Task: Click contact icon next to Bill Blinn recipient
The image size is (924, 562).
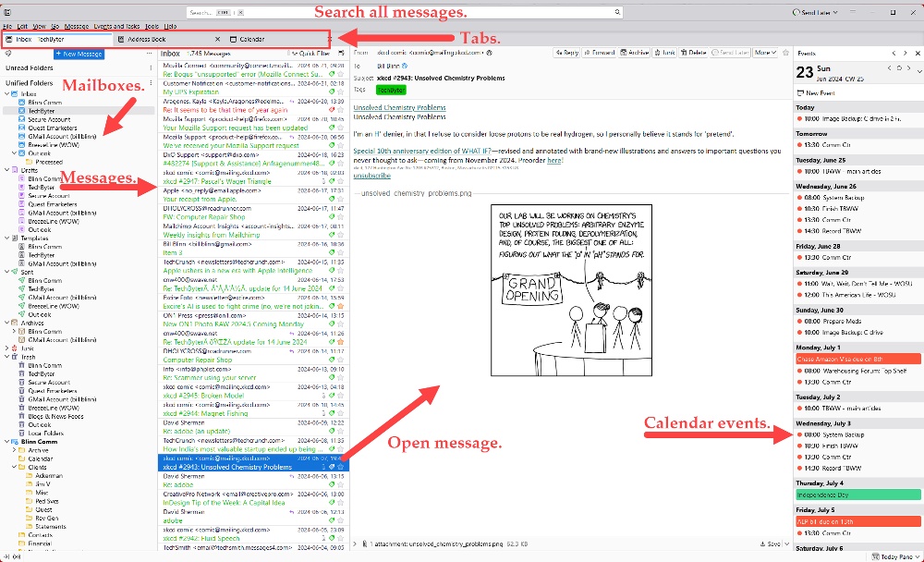Action: (x=405, y=66)
